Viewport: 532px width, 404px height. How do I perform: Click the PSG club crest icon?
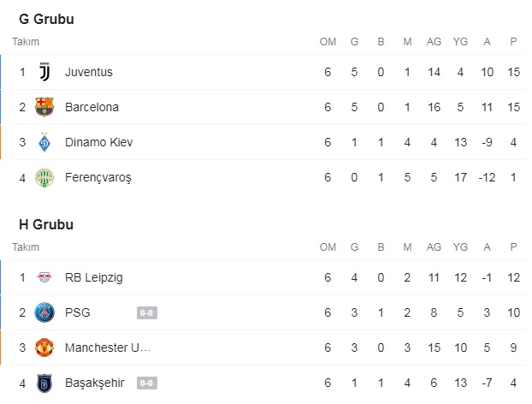(44, 312)
